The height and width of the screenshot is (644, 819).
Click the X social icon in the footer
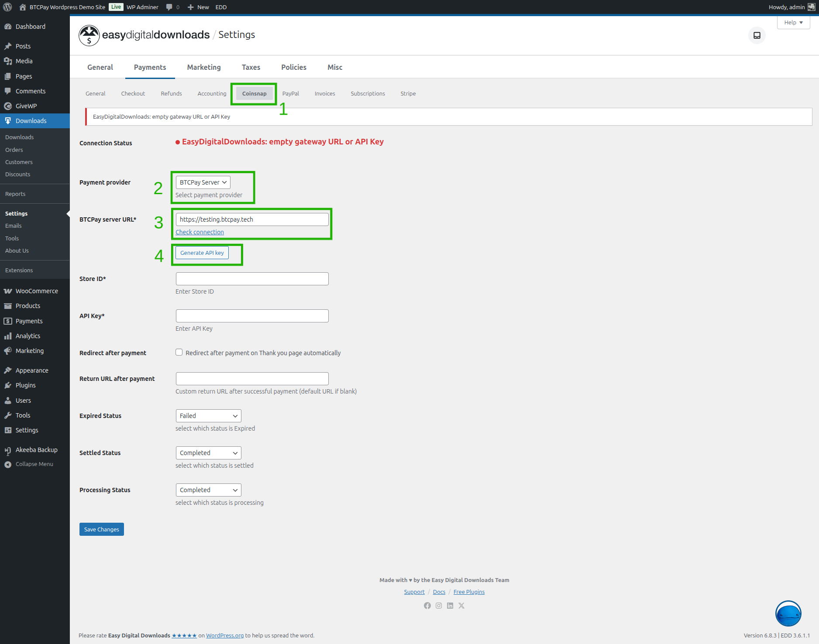pyautogui.click(x=461, y=606)
